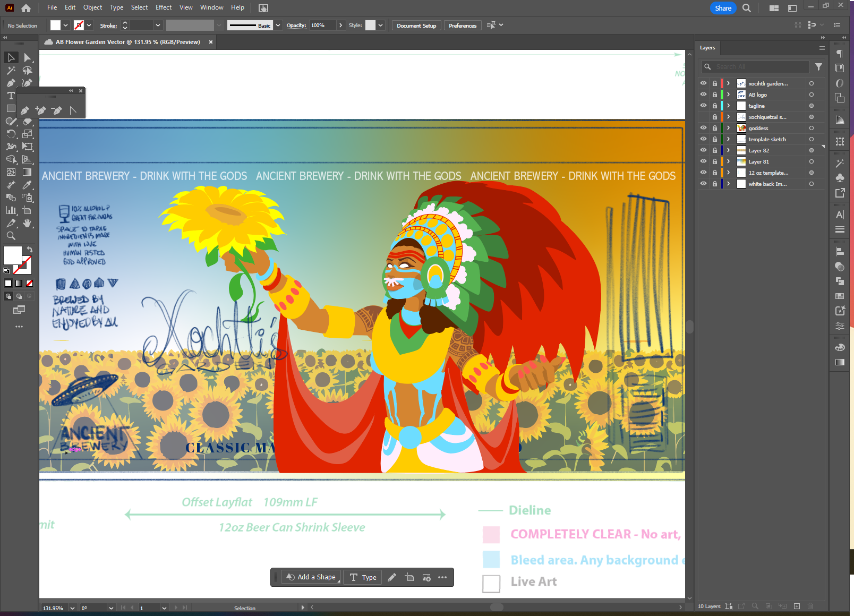854x616 pixels.
Task: Open the Object menu
Action: pos(92,7)
